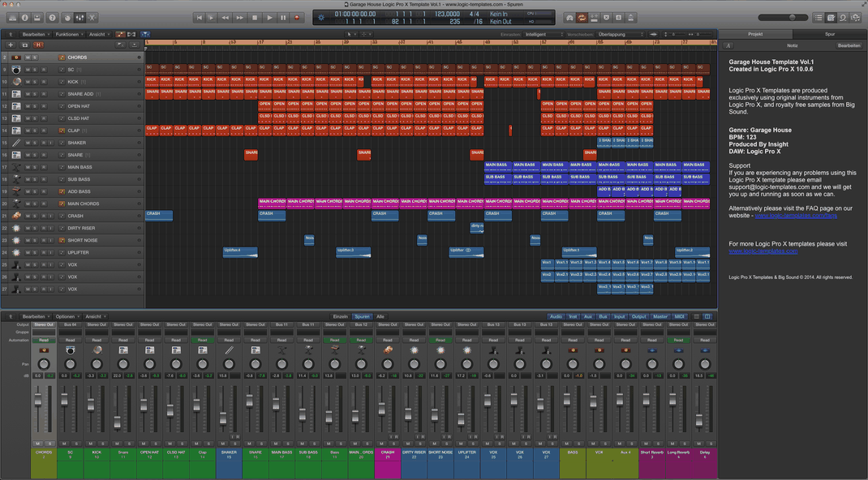Click the Rewind transport button
The width and height of the screenshot is (868, 480).
click(226, 18)
